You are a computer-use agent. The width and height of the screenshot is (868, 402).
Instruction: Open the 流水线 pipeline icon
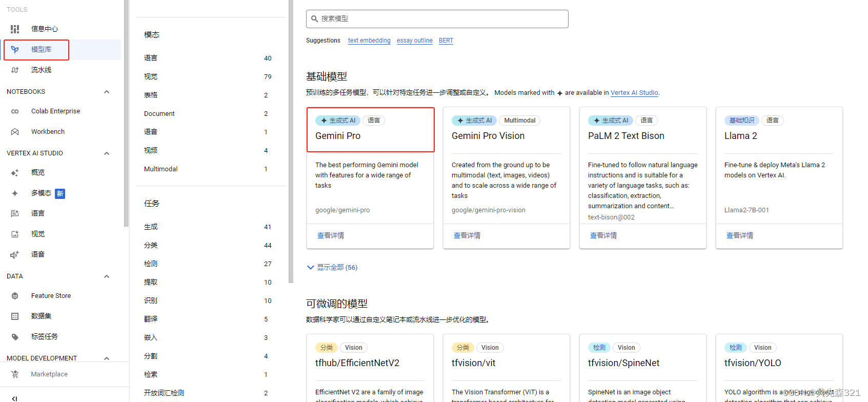pyautogui.click(x=15, y=70)
